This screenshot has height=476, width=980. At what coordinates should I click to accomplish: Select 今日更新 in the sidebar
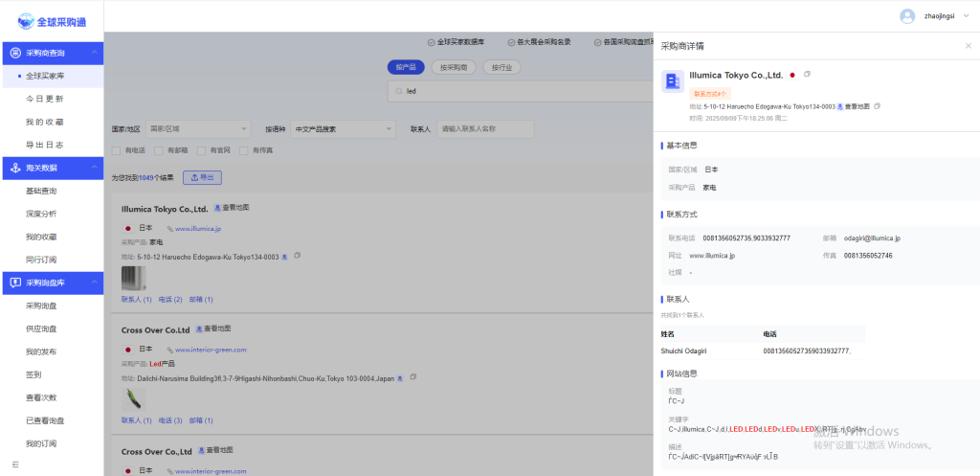pos(44,99)
